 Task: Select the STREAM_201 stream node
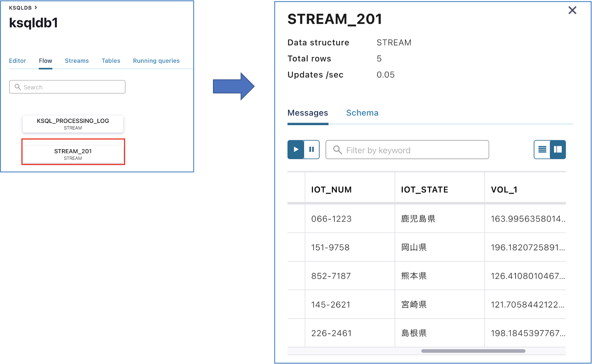73,154
